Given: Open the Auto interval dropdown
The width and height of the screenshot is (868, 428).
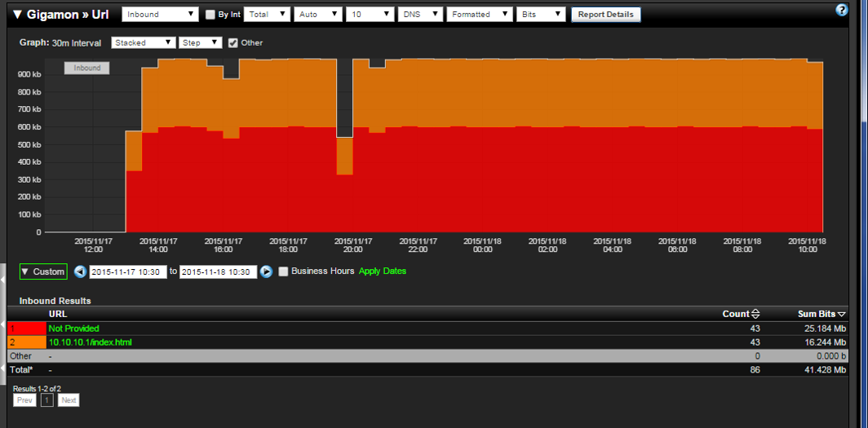Looking at the screenshot, I should pyautogui.click(x=318, y=15).
